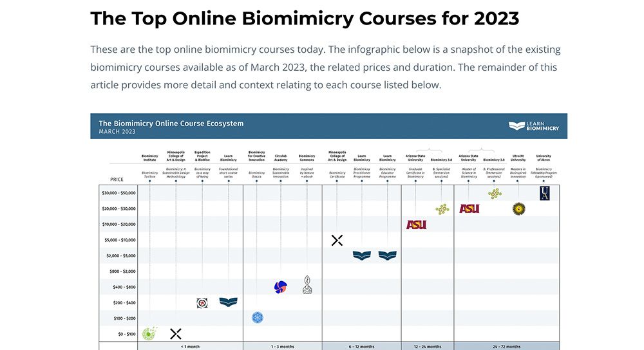Viewport: 644px width, 350px height.
Task: Click the "The Biomimicry Online Course Ecosystem" banner title
Action: tap(171, 123)
